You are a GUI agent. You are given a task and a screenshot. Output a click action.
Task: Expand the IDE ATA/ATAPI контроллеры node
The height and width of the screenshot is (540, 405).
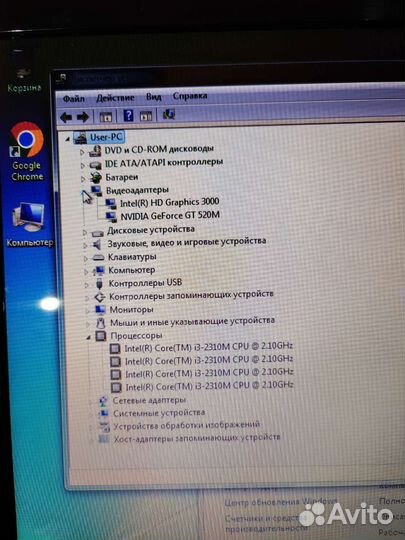(83, 165)
